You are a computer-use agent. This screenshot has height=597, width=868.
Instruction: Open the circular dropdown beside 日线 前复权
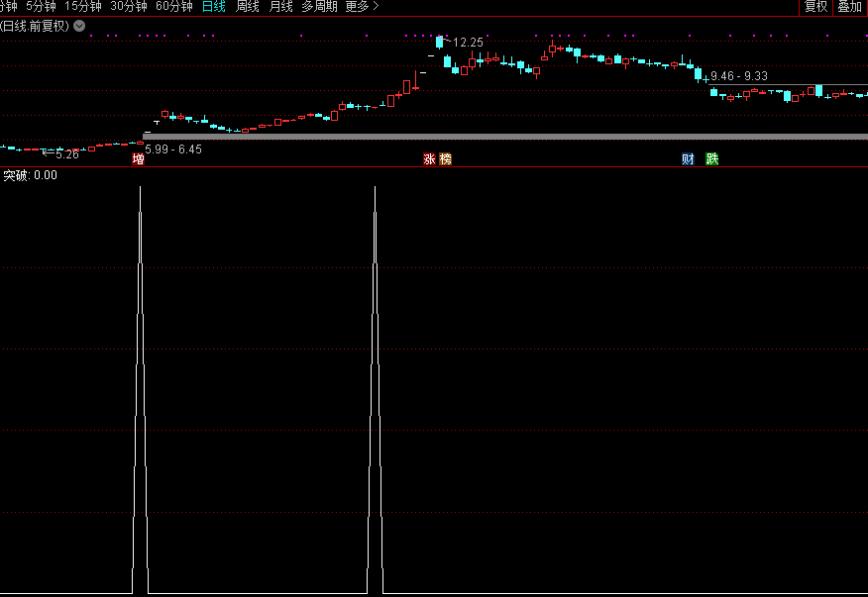point(79,26)
